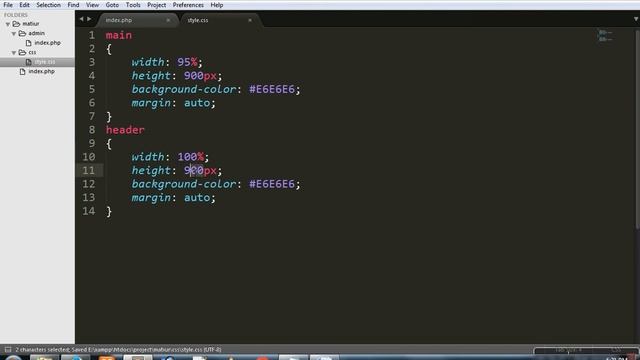
Task: Click the FOLDERS sidebar heading
Action: (x=16, y=15)
